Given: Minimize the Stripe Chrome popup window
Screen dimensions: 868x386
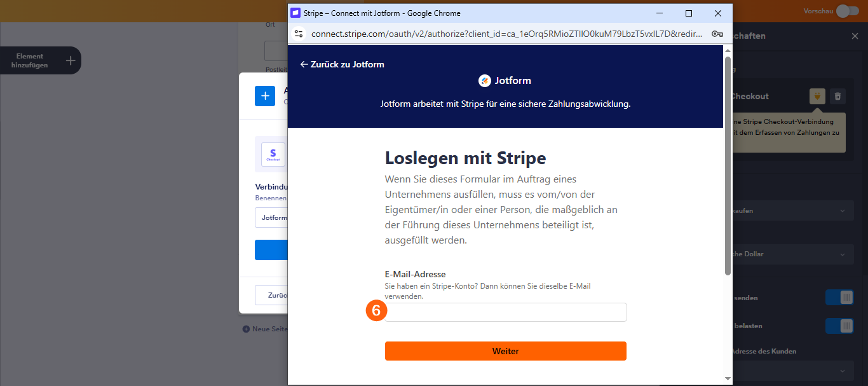Looking at the screenshot, I should [x=660, y=13].
